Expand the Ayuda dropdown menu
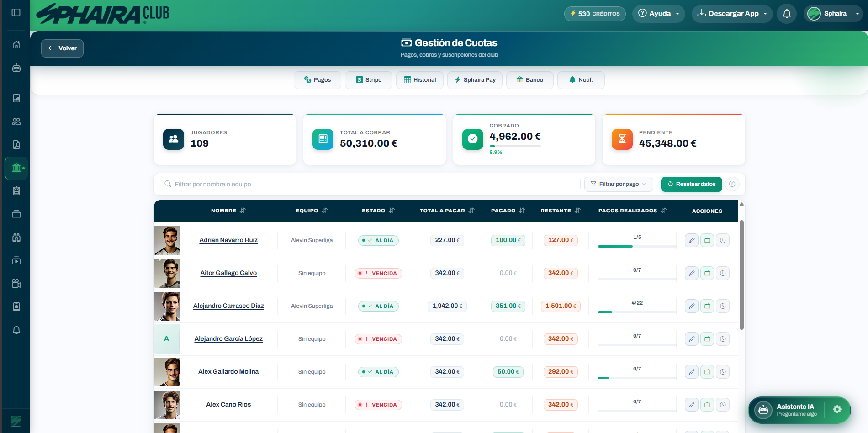This screenshot has height=433, width=868. 658,13
